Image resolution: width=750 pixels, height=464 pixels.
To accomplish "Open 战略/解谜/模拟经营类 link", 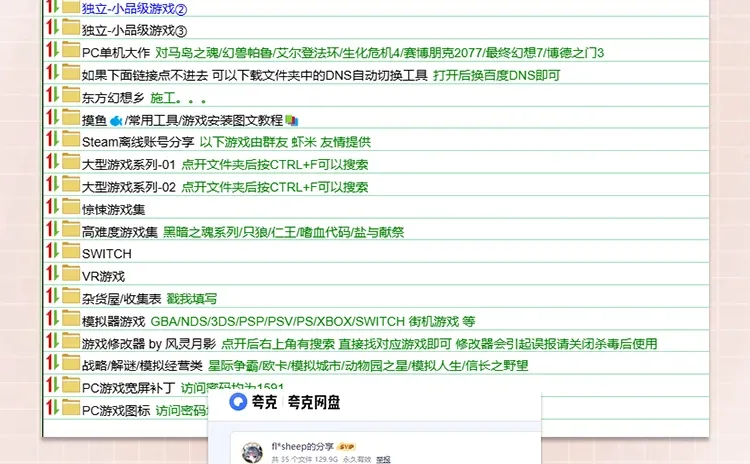I will pos(142,366).
